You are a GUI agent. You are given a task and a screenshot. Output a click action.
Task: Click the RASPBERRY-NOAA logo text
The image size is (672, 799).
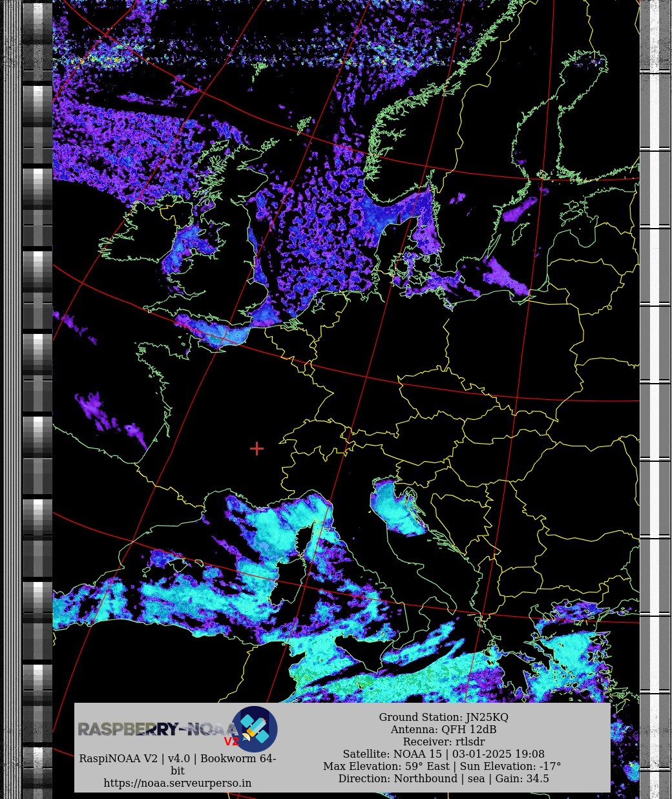[x=154, y=729]
